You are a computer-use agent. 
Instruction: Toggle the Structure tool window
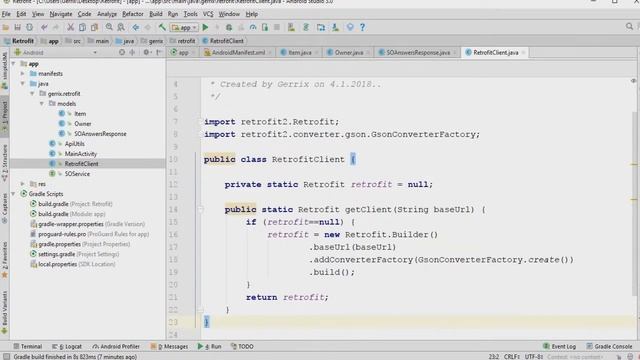pos(4,163)
